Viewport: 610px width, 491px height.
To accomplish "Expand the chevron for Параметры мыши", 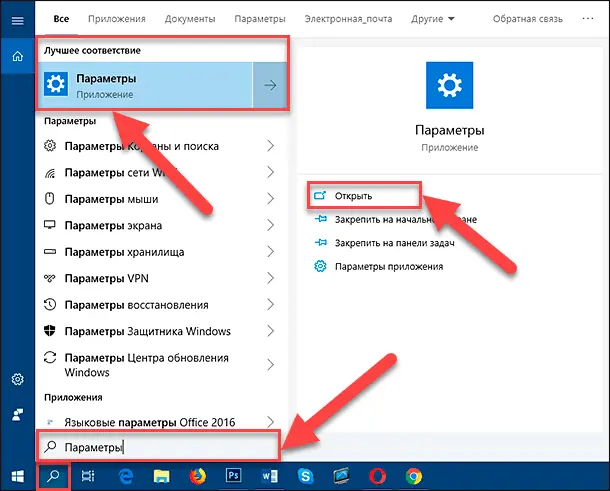I will coord(270,199).
